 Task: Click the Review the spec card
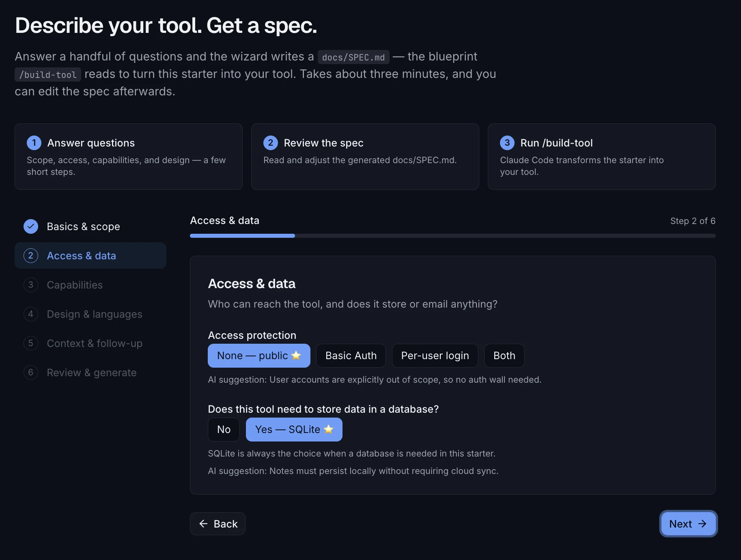(x=365, y=157)
